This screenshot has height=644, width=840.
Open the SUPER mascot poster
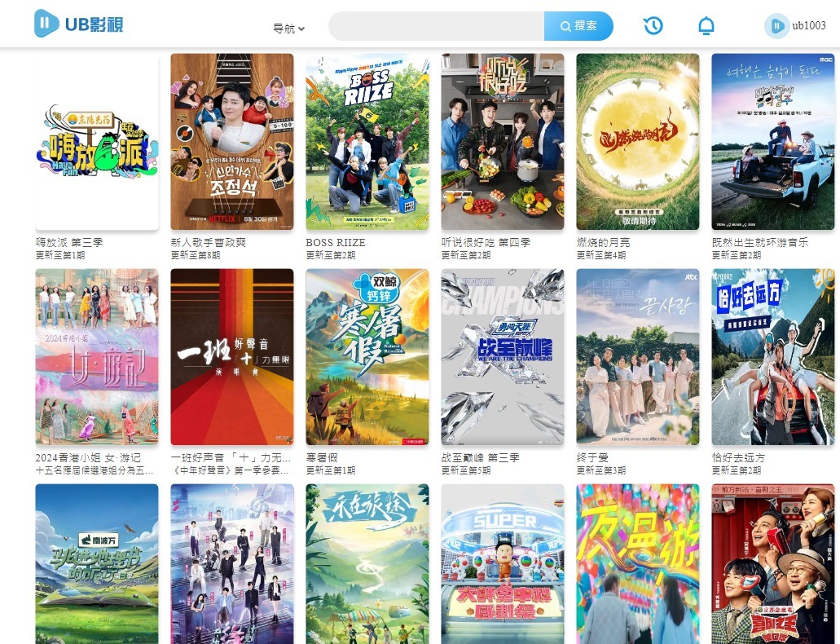pyautogui.click(x=503, y=564)
